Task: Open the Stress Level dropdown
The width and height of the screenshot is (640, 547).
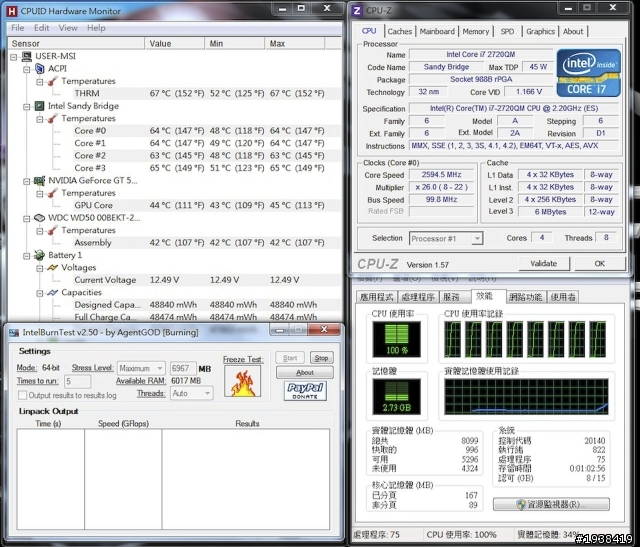Action: coord(141,368)
